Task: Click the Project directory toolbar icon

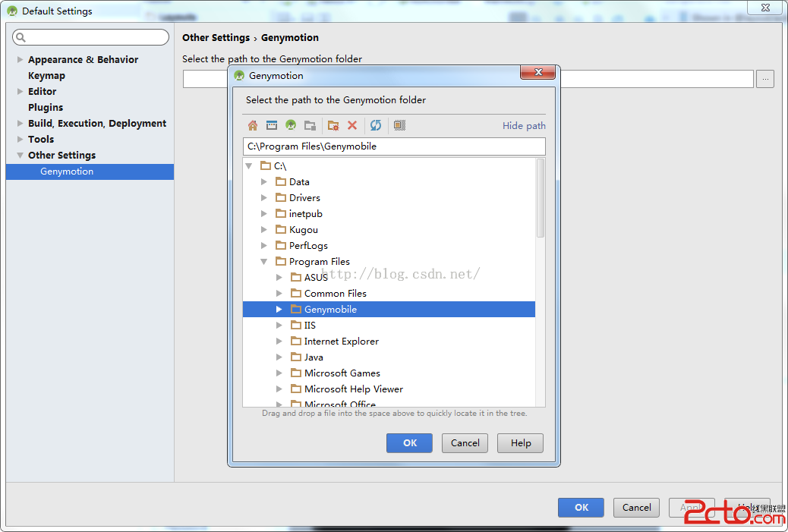Action: pyautogui.click(x=291, y=125)
